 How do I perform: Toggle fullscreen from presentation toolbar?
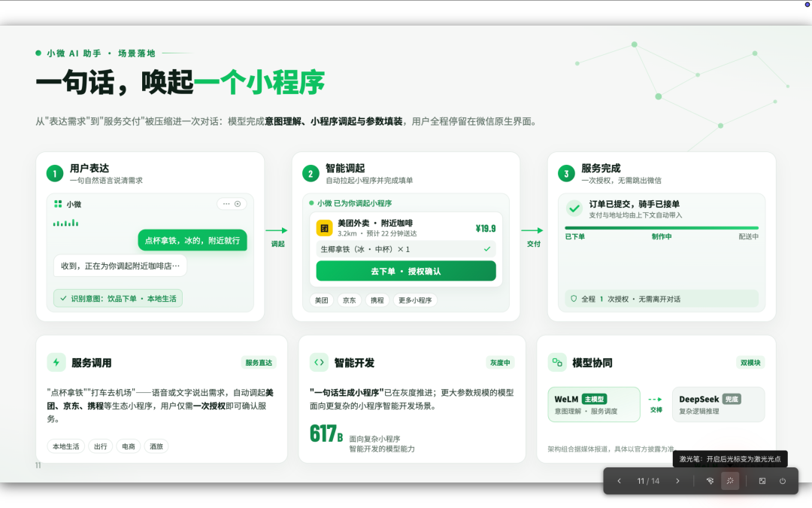(762, 481)
